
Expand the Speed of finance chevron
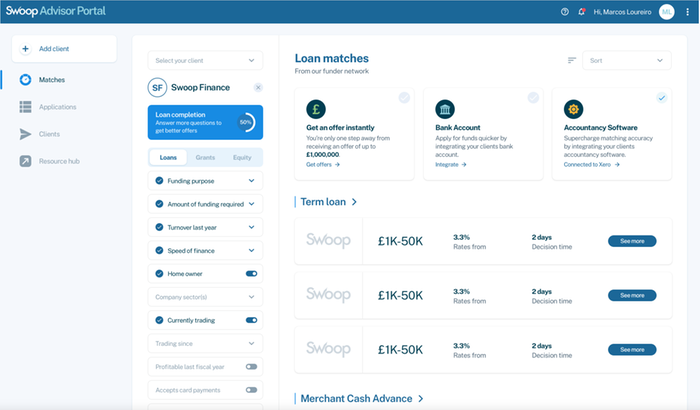tap(251, 250)
